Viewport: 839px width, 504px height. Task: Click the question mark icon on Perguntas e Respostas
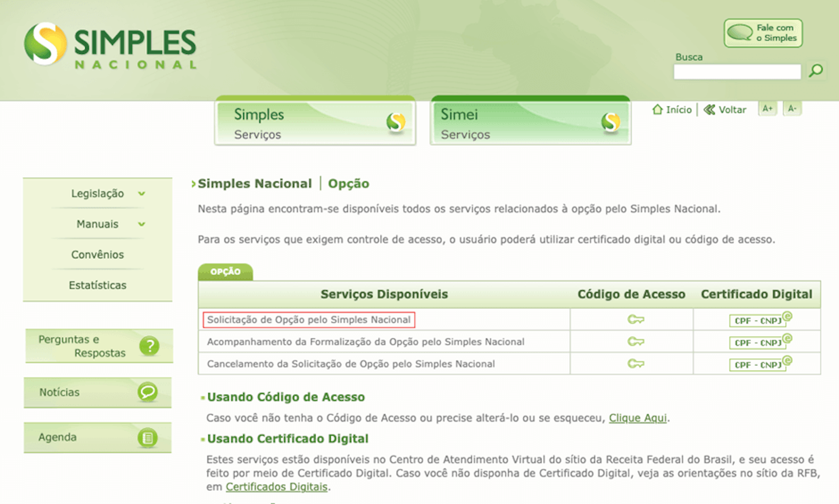pyautogui.click(x=150, y=345)
